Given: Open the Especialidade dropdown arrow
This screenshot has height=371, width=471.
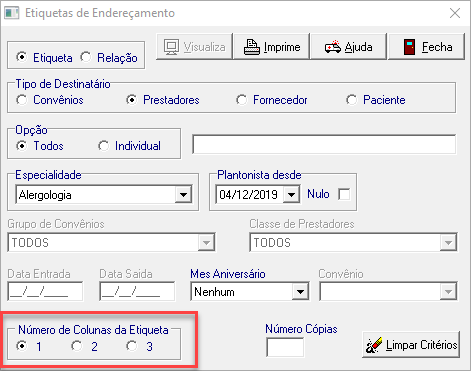Looking at the screenshot, I should pyautogui.click(x=183, y=195).
